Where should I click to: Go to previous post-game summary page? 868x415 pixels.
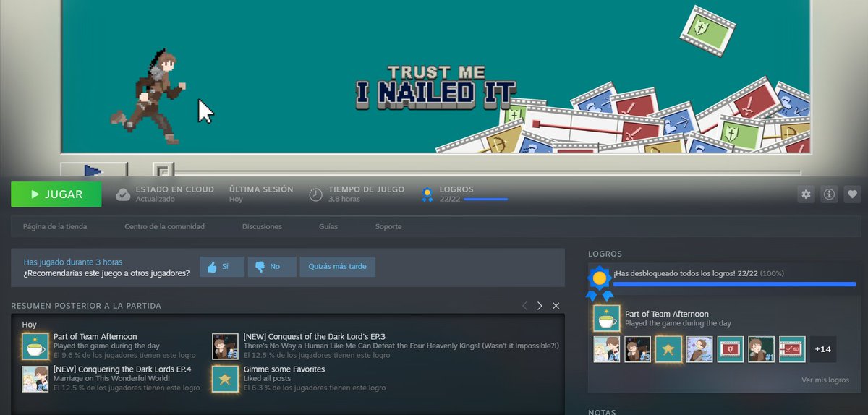(525, 306)
